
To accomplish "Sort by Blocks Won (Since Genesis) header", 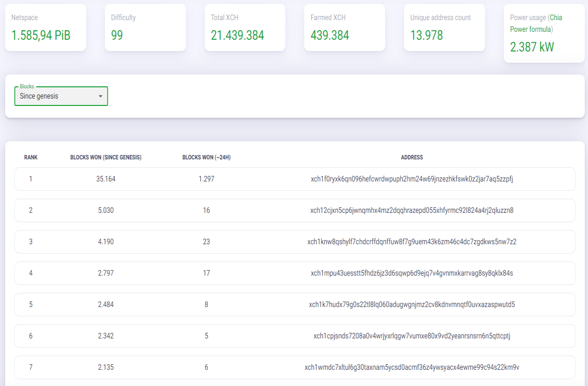I will [106, 157].
